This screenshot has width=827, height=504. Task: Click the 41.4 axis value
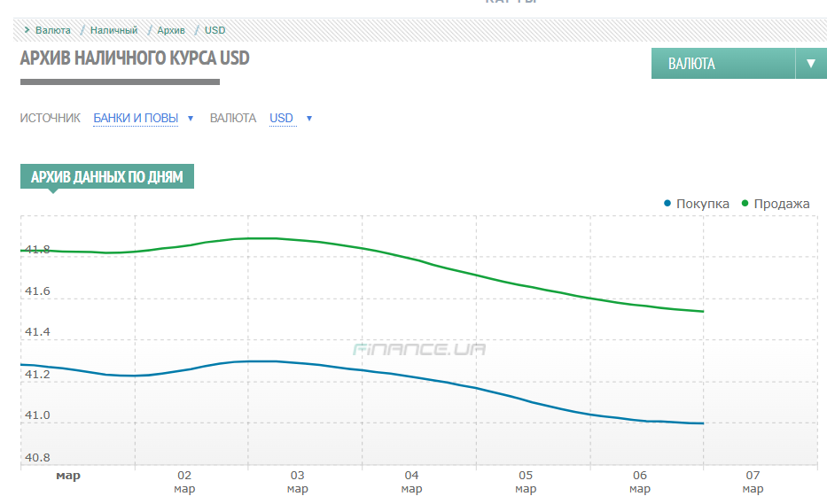tap(37, 332)
